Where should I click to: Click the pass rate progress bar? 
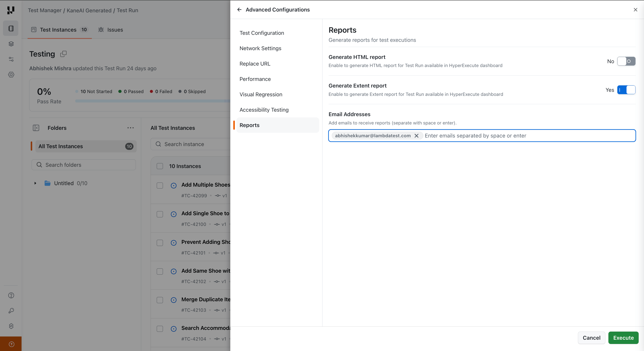tap(152, 101)
